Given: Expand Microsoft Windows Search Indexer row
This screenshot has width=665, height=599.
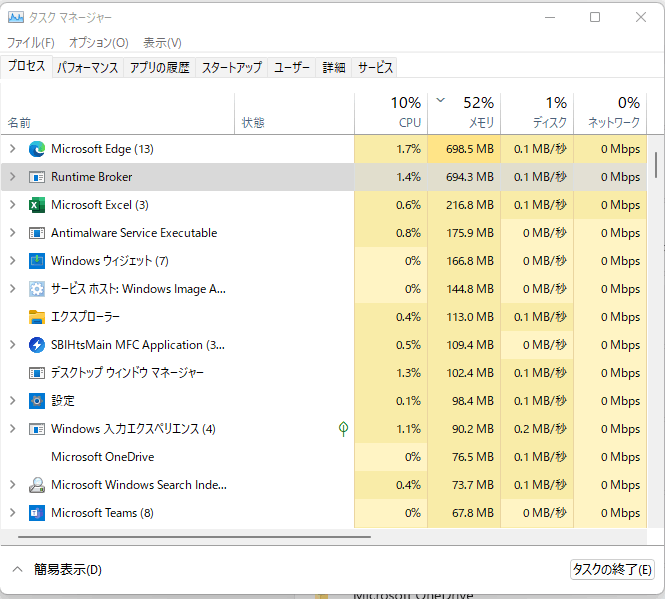Looking at the screenshot, I should tap(13, 485).
